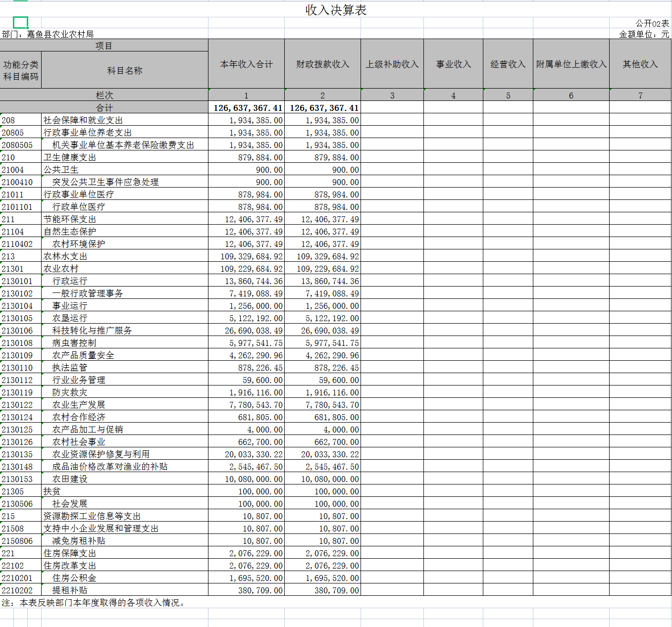Click the footnote starting with 注：本表反映
The height and width of the screenshot is (627, 672).
[94, 603]
